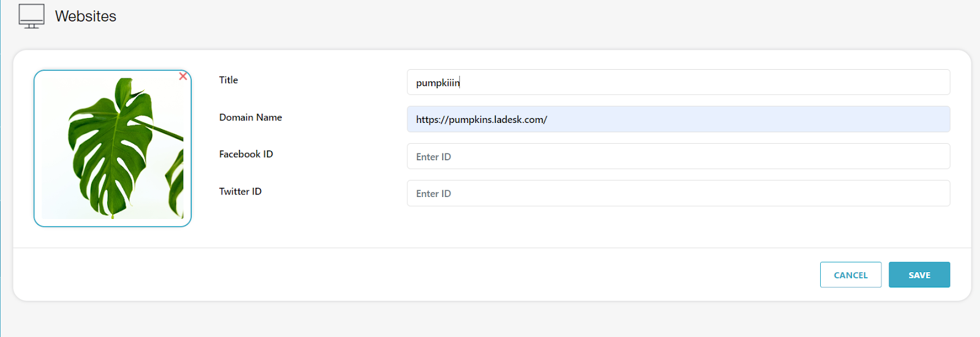Screen dimensions: 980x337
Task: Click the Websites page heading
Action: click(86, 17)
